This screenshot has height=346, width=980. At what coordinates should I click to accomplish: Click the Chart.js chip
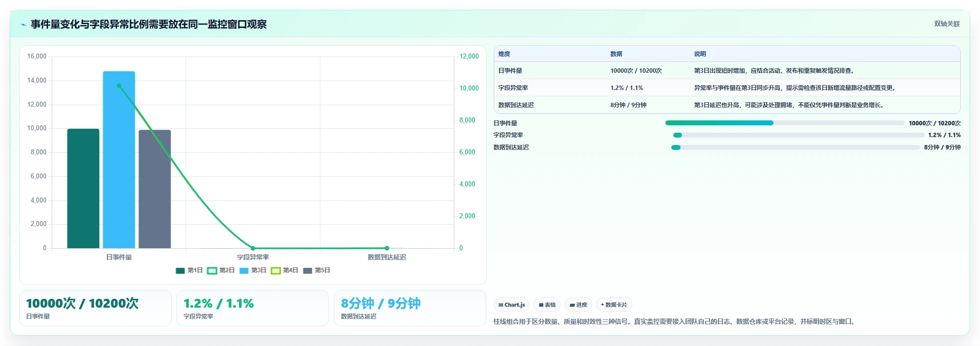click(x=511, y=305)
